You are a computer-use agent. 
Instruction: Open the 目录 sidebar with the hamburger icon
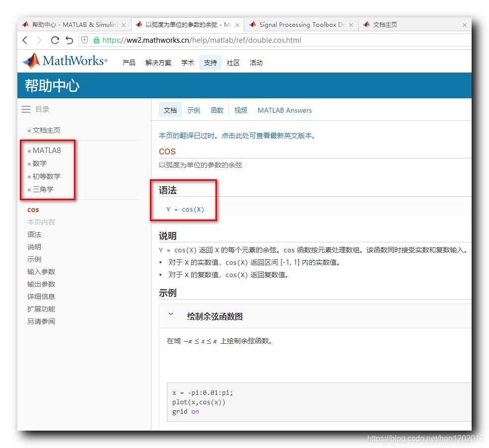click(26, 109)
